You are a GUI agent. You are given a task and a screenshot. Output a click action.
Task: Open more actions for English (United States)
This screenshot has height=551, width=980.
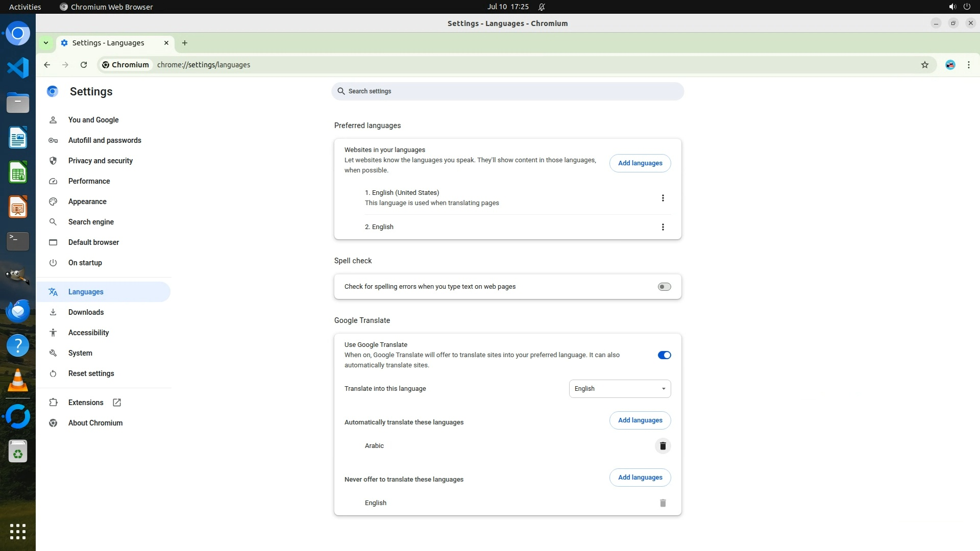[x=663, y=198]
